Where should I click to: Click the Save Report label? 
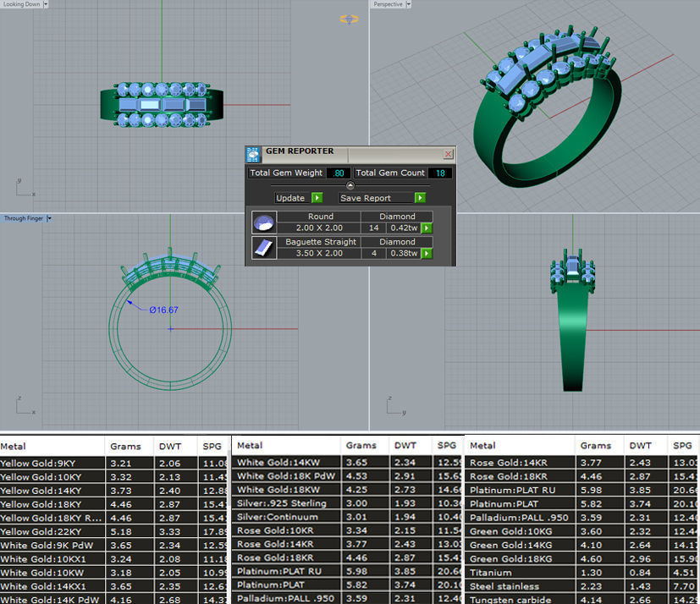click(366, 198)
